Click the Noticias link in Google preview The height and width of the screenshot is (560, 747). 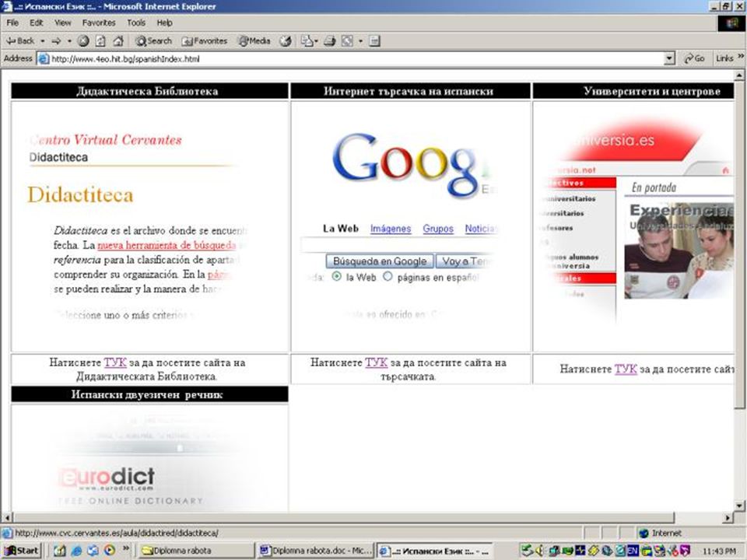coord(481,229)
